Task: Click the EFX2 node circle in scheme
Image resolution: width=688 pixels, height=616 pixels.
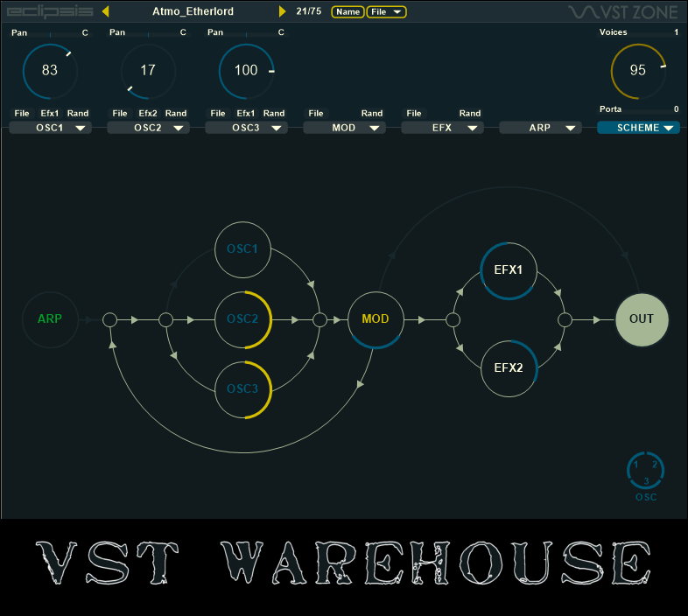Action: (x=509, y=368)
